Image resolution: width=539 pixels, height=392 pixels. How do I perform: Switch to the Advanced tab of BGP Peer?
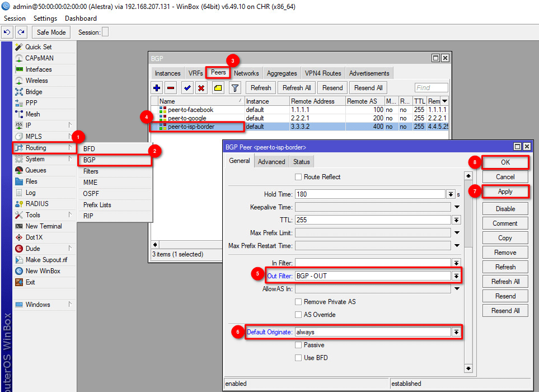pyautogui.click(x=271, y=162)
